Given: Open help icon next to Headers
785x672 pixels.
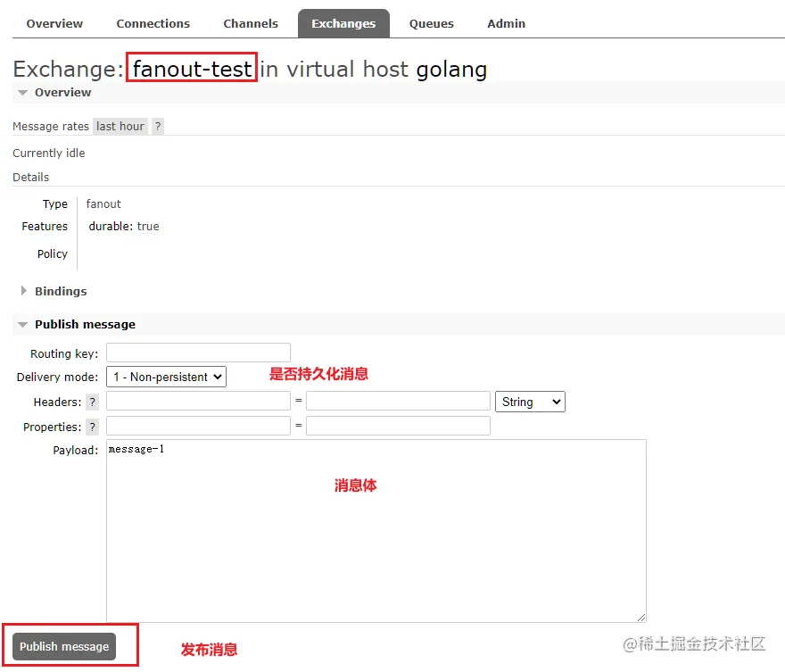Looking at the screenshot, I should tap(92, 402).
